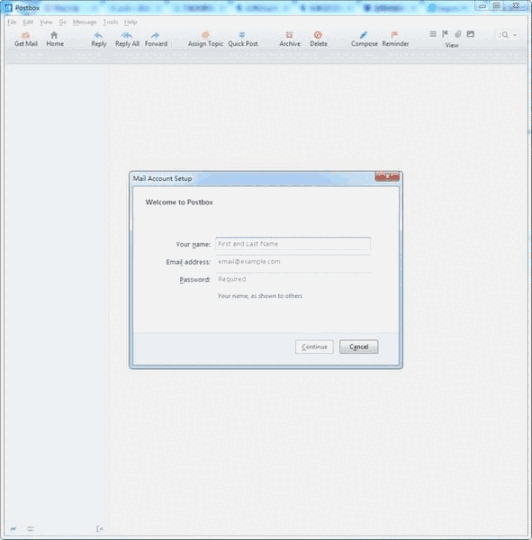Viewport: 532px width, 540px height.
Task: Click the Email address input field
Action: [x=293, y=262]
